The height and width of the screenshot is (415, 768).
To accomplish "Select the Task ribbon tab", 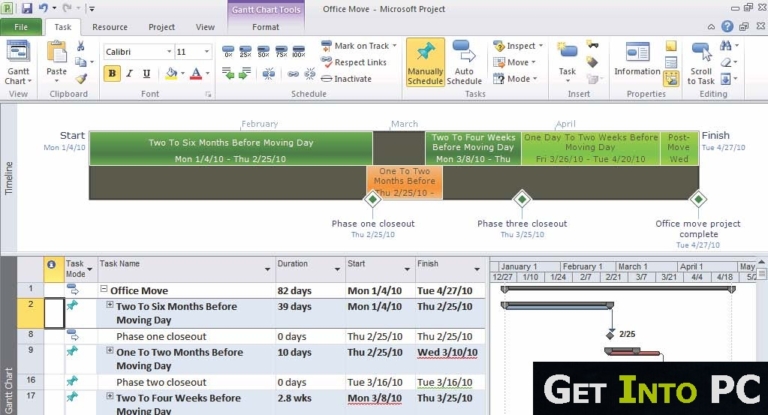I will coord(63,27).
